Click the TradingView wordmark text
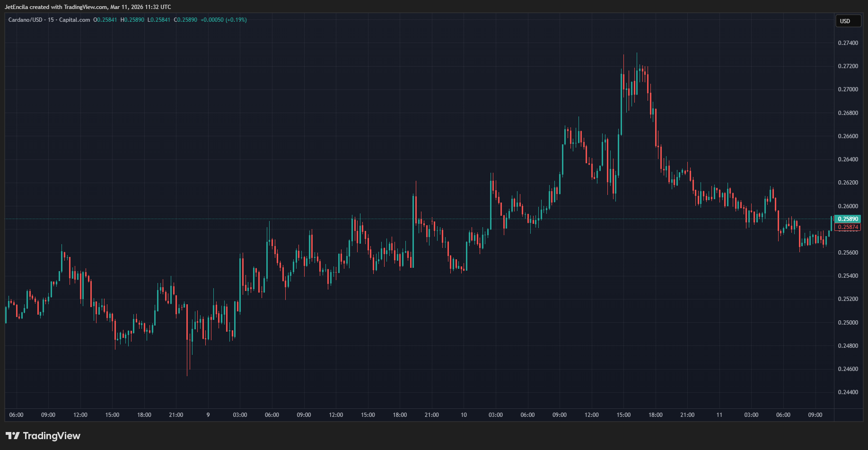Screen dimensions: 868x450 [52, 436]
